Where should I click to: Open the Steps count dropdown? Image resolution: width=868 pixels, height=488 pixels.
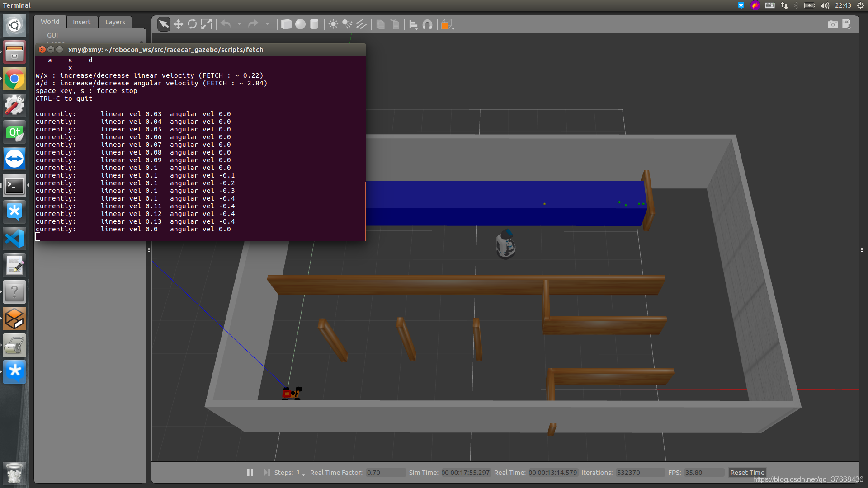pyautogui.click(x=303, y=474)
